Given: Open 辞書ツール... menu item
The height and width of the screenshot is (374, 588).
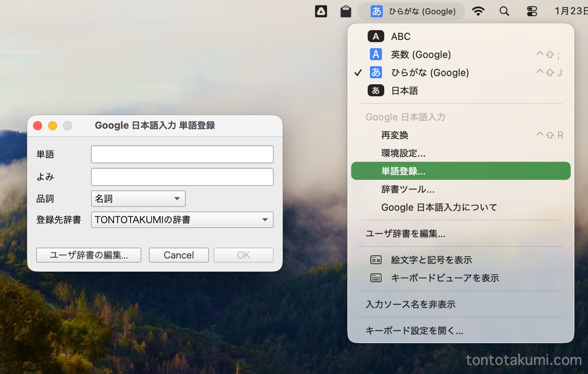Looking at the screenshot, I should 408,189.
